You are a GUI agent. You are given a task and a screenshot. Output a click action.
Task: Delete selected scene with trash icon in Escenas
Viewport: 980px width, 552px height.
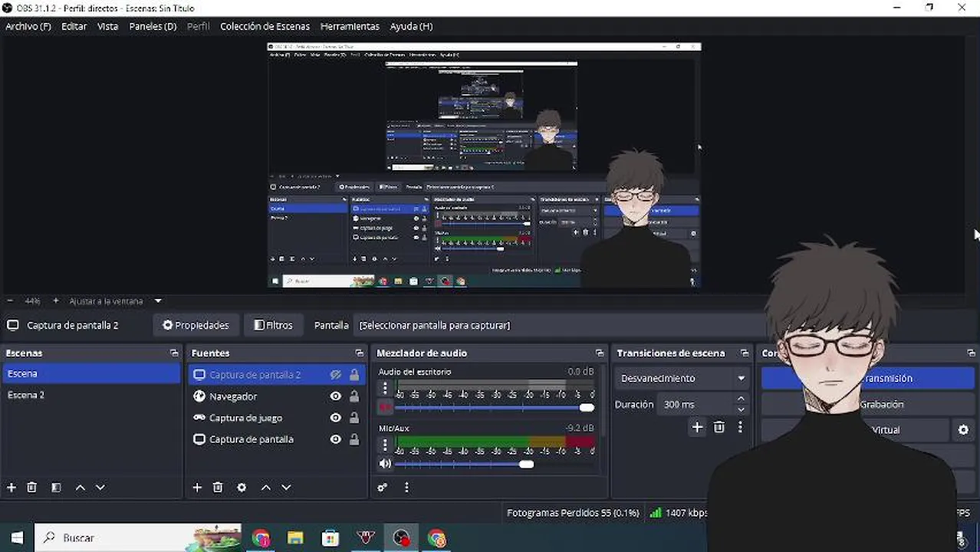click(x=32, y=488)
